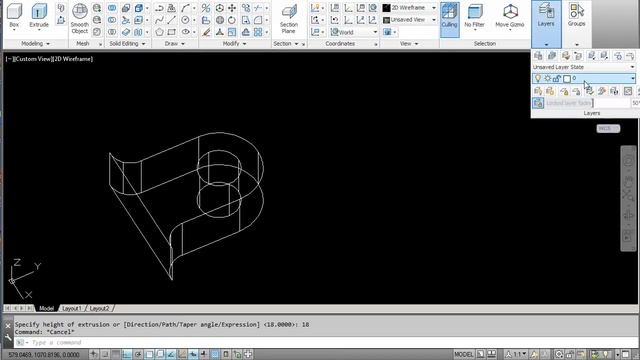Select the Spline draw tool
This screenshot has height=360, width=640.
pyautogui.click(x=159, y=20)
